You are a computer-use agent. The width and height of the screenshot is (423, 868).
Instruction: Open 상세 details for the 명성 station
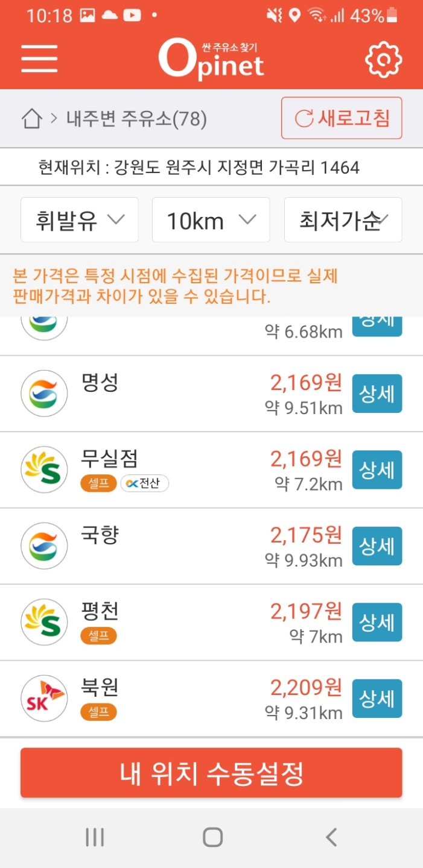(x=377, y=393)
